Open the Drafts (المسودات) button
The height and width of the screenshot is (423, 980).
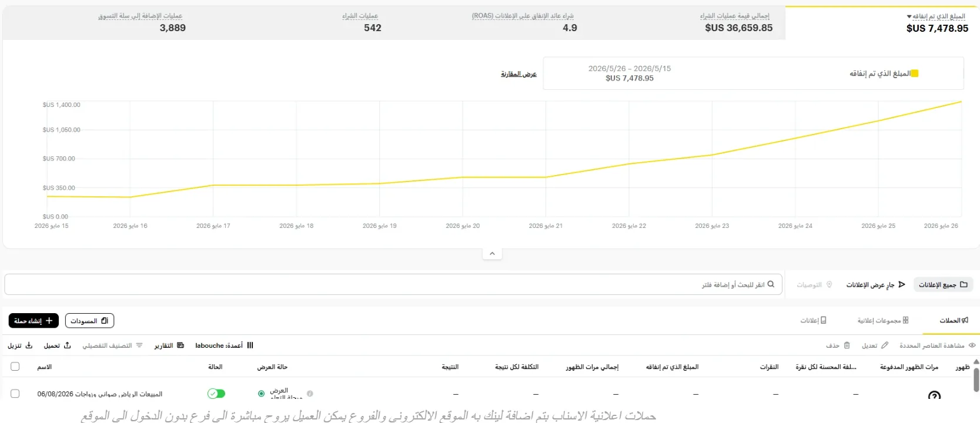(x=89, y=321)
